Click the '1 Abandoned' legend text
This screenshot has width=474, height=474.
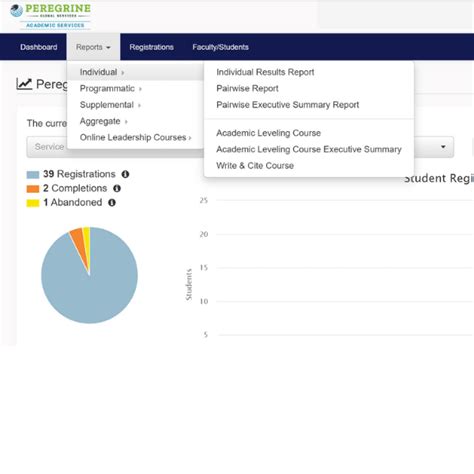click(x=73, y=202)
